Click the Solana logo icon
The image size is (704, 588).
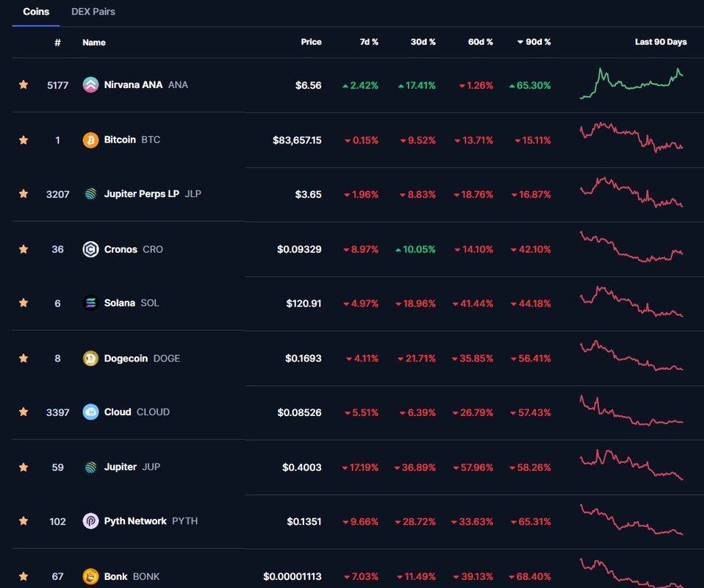[x=90, y=303]
